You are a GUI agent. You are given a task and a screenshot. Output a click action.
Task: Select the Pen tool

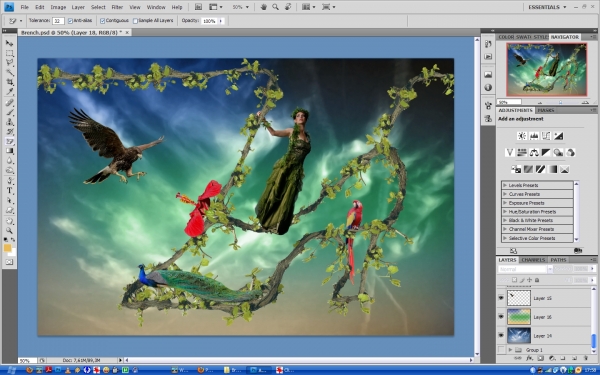tap(10, 181)
